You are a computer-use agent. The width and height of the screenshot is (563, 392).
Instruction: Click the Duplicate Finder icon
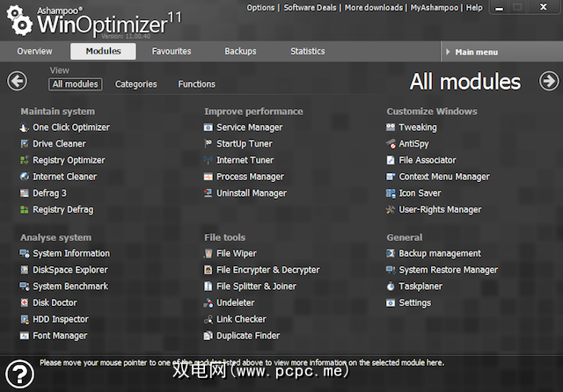208,336
